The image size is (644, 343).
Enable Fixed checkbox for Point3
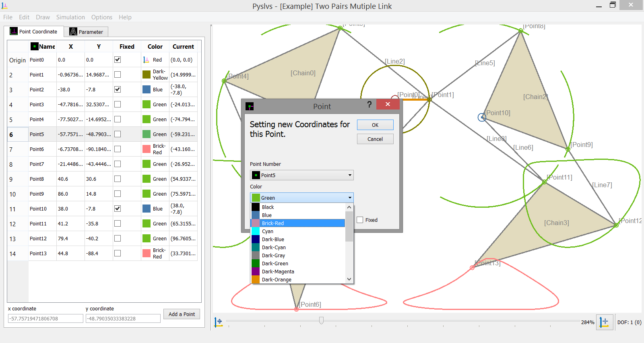click(118, 104)
